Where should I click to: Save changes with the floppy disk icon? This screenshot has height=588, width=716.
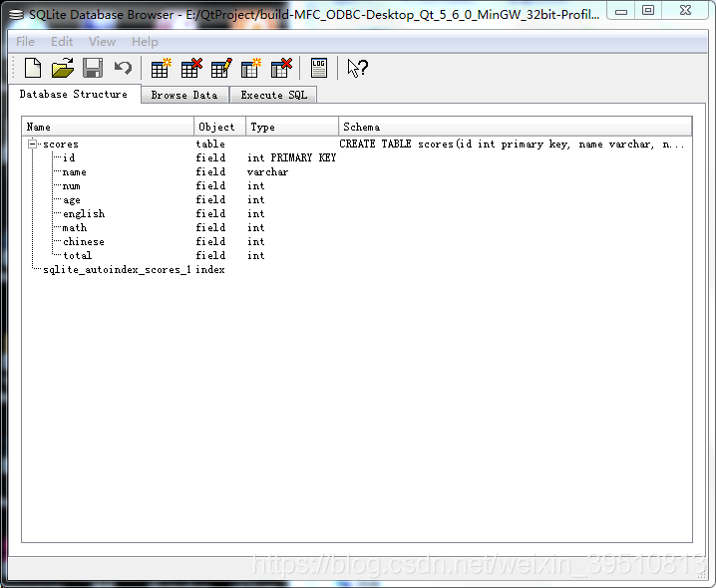pos(93,68)
